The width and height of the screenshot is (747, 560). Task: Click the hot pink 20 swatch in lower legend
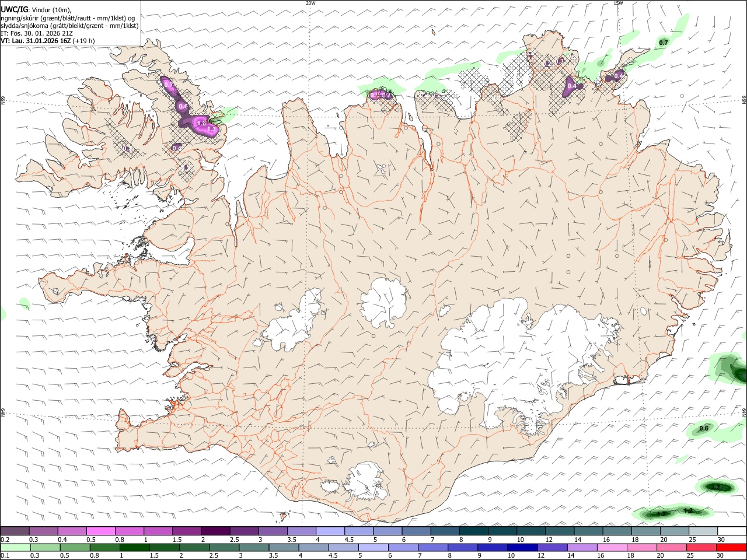[x=672, y=547]
